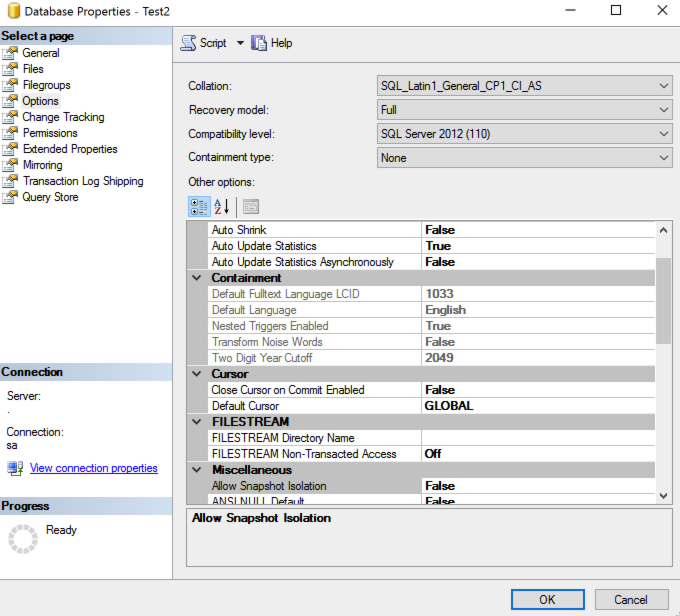Click the connection properties icon

click(x=15, y=468)
